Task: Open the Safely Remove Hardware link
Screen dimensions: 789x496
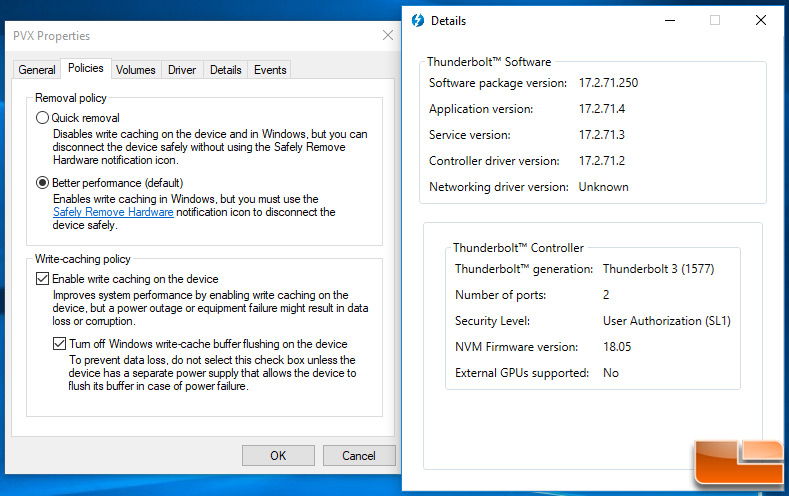Action: click(113, 212)
